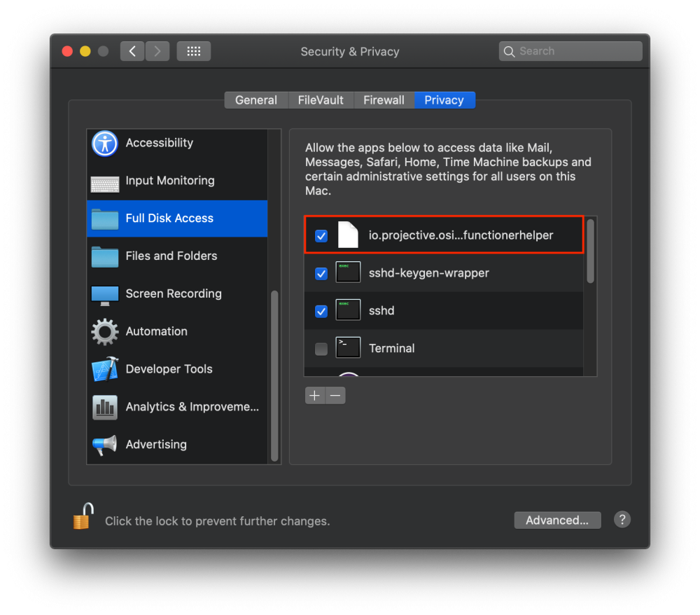
Task: Click the lock icon to prevent changes
Action: click(x=83, y=518)
